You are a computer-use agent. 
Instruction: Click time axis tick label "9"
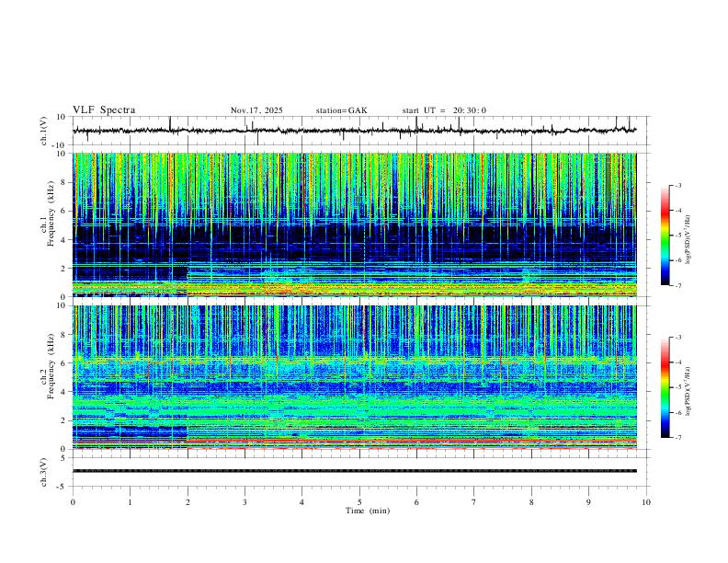click(588, 502)
